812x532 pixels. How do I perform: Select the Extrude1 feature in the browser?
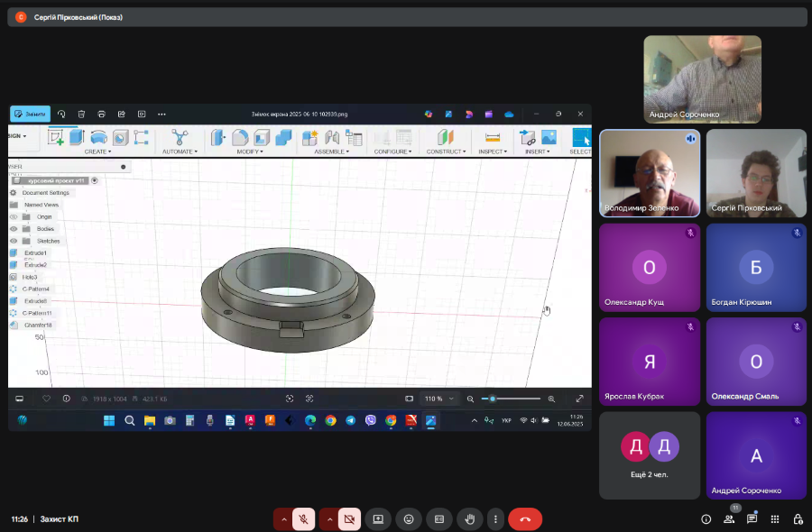[x=35, y=253]
